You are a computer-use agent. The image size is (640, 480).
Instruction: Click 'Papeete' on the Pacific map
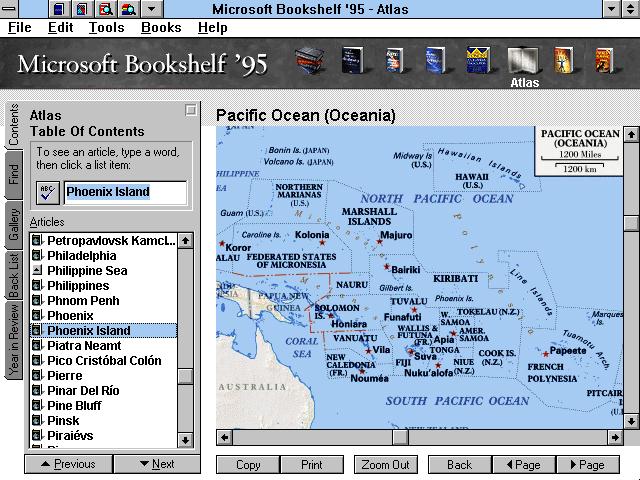(x=568, y=351)
